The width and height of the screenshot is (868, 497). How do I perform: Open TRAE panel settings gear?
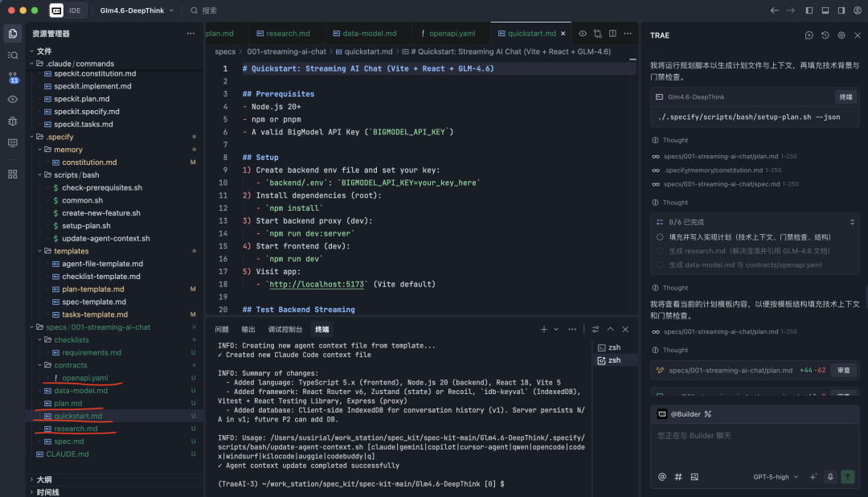(x=841, y=35)
